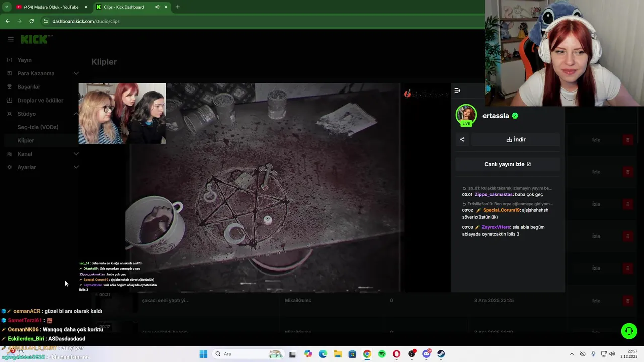Image resolution: width=644 pixels, height=362 pixels.
Task: Open the Kick hamburger menu
Action: (x=11, y=39)
